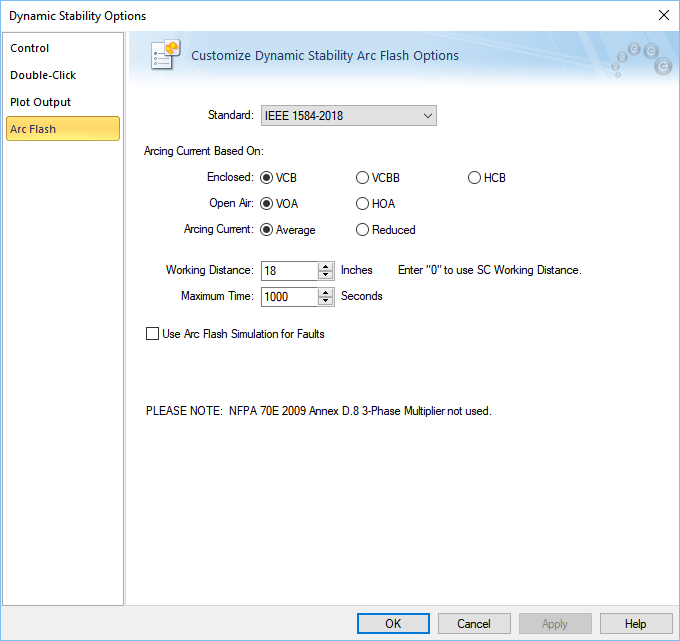Screen dimensions: 680x641
Task: Select the VCB enclosed option
Action: [x=267, y=178]
